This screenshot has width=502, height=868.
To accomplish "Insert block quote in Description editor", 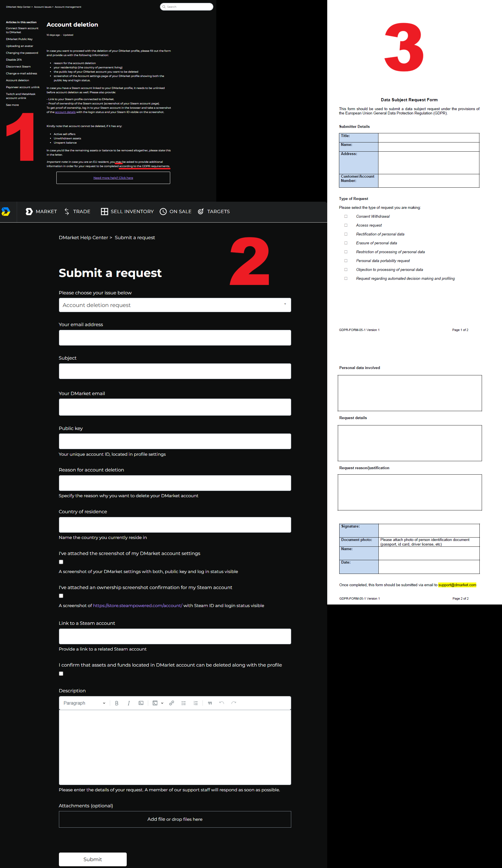I will point(210,703).
